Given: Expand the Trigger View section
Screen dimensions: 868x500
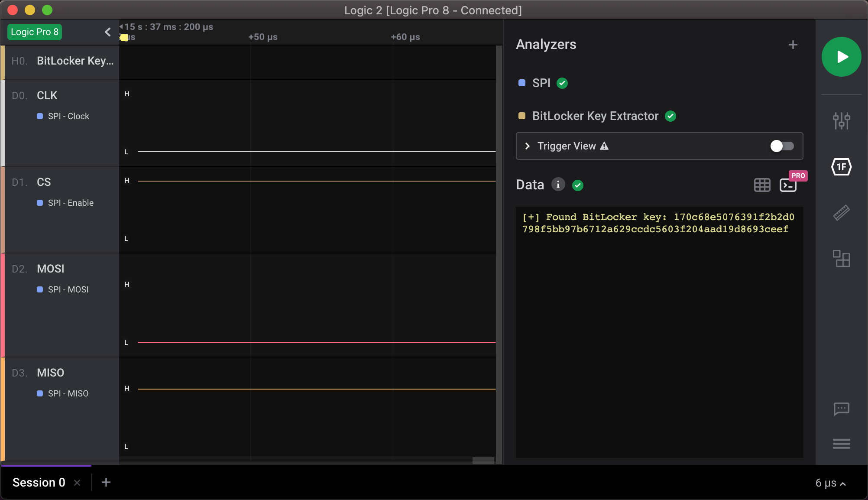Looking at the screenshot, I should click(528, 146).
